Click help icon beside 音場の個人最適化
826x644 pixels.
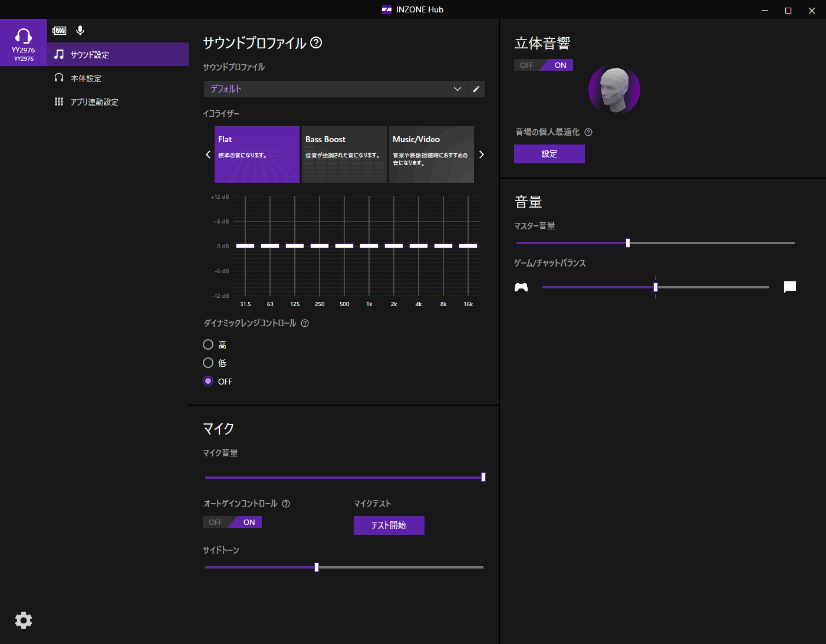(588, 133)
